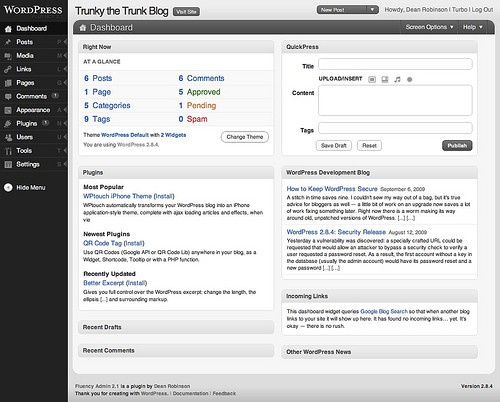Click the Add an Image icon in QuickPress

[x=372, y=79]
